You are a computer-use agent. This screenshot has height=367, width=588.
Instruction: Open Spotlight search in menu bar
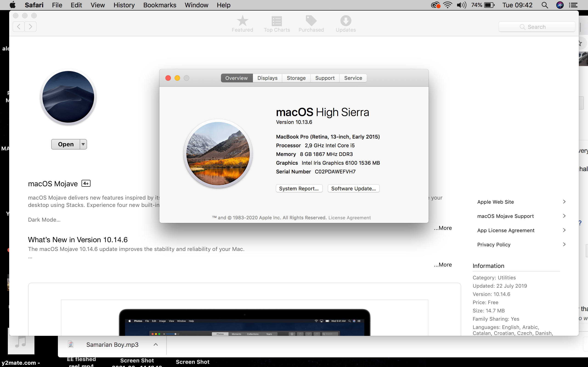tap(545, 5)
